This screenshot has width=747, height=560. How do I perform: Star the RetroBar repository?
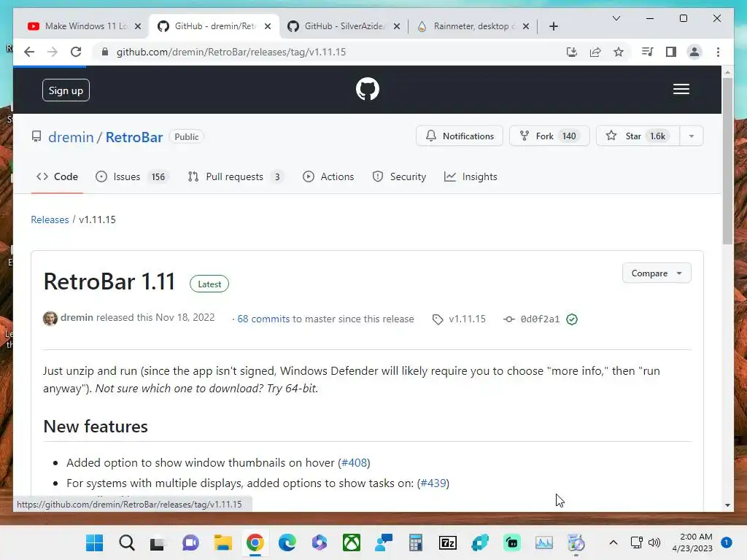pos(638,136)
